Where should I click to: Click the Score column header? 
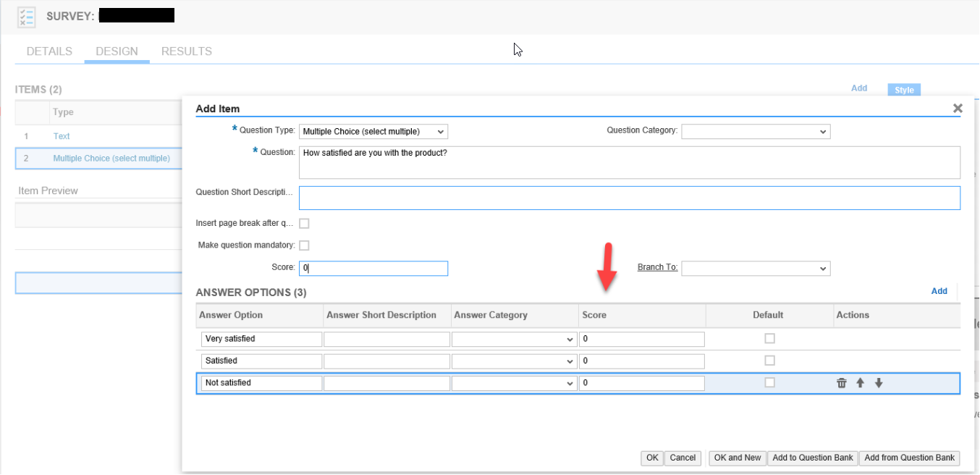pyautogui.click(x=594, y=315)
